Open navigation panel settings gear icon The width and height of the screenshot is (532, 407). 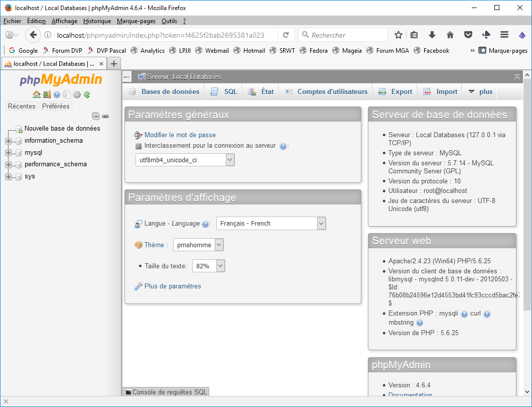pos(77,94)
